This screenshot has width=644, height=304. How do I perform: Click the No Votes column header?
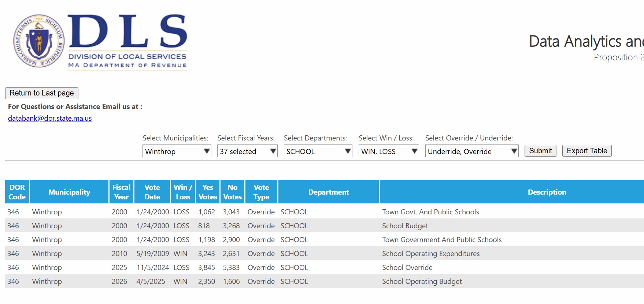tap(232, 192)
